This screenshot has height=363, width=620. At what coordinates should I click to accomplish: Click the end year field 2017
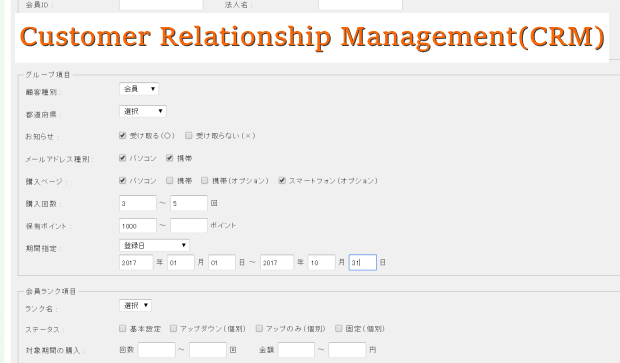click(x=277, y=263)
